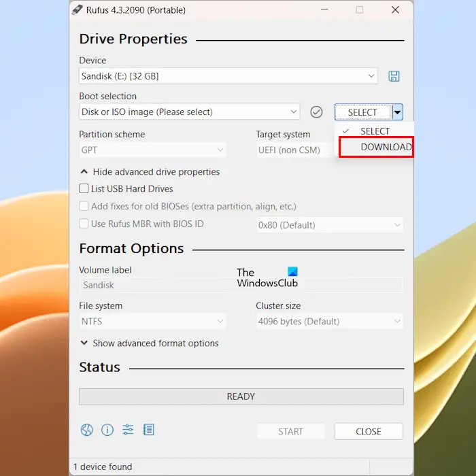Enable List USB Hard Drives checkbox
Screen dimensions: 476x476
pos(84,188)
